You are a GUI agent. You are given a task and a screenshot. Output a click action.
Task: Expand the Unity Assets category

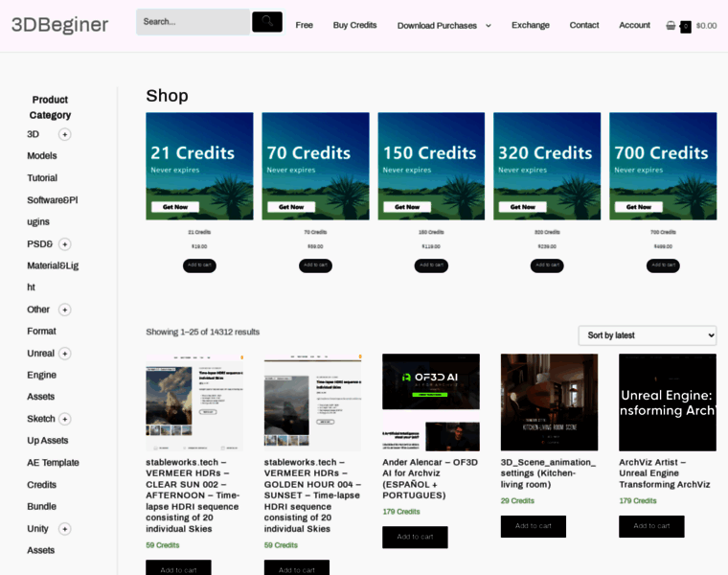click(64, 529)
